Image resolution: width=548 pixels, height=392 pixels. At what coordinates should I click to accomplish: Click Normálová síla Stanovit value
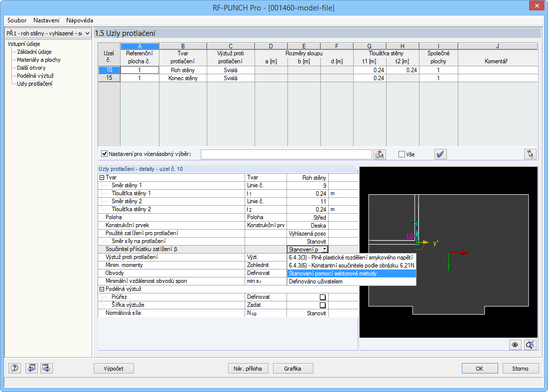307,313
